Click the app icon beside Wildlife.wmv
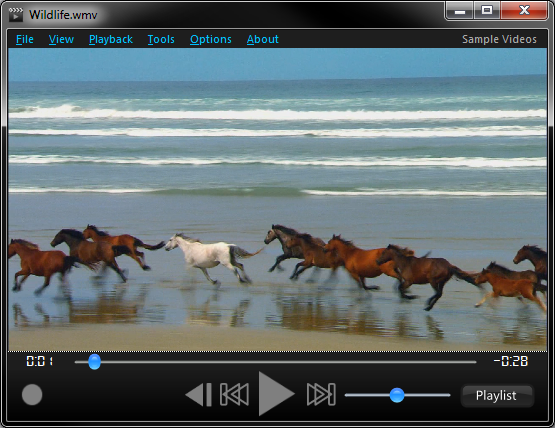The width and height of the screenshot is (555, 428). click(16, 15)
